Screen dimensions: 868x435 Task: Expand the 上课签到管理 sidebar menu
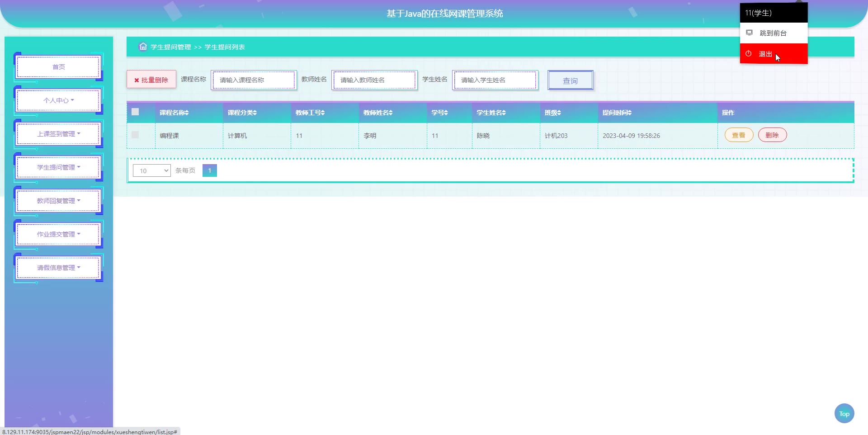tap(58, 134)
